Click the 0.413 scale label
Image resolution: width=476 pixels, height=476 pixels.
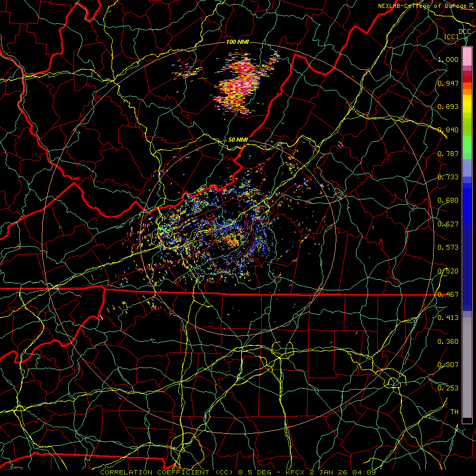pos(448,318)
